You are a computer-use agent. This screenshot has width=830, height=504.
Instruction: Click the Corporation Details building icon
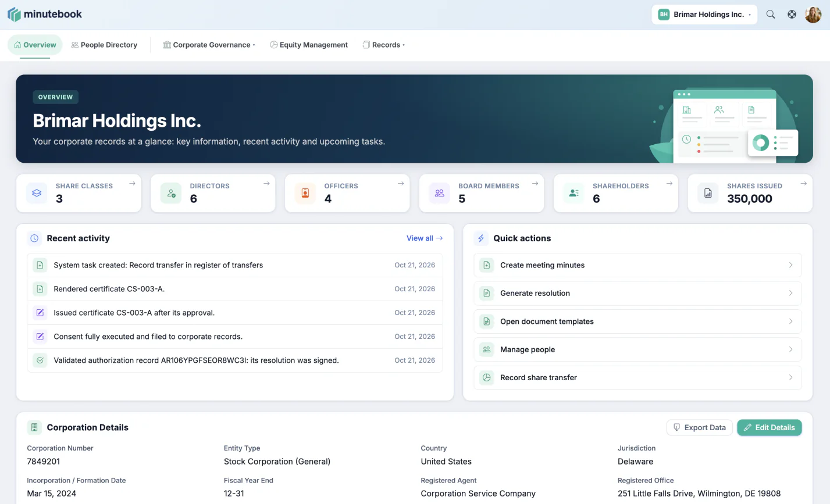coord(34,427)
